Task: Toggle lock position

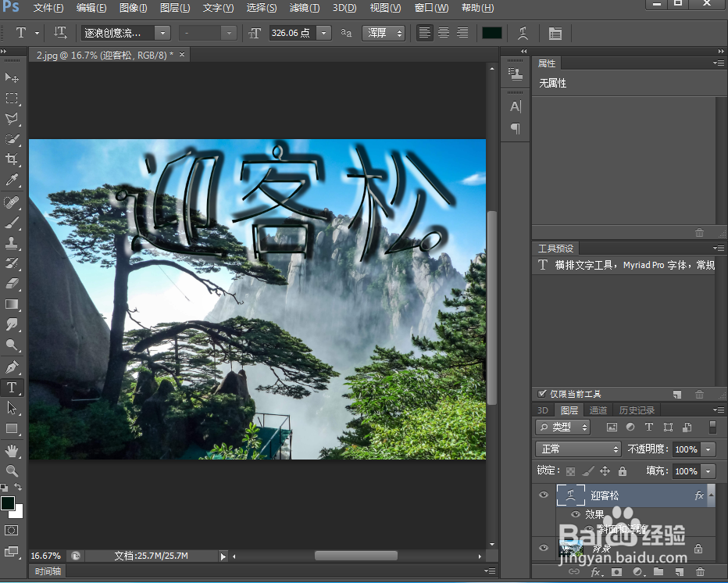Action: pos(605,471)
